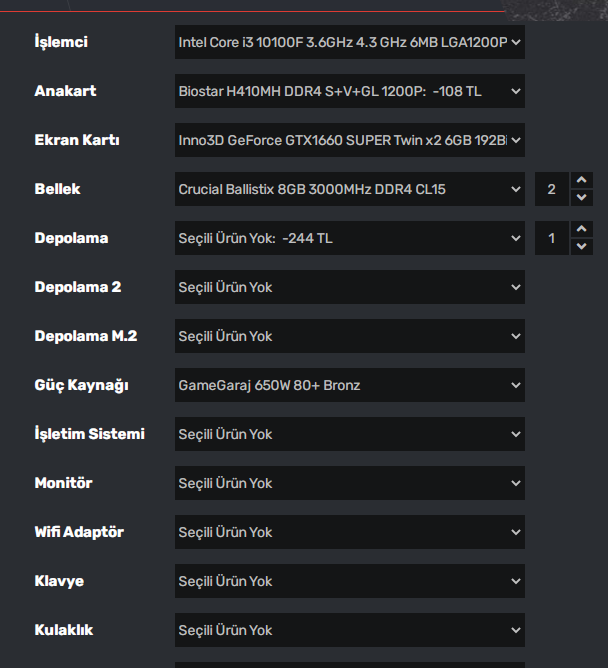Open the Depolama storage dropdown
608x668 pixels.
coord(349,238)
